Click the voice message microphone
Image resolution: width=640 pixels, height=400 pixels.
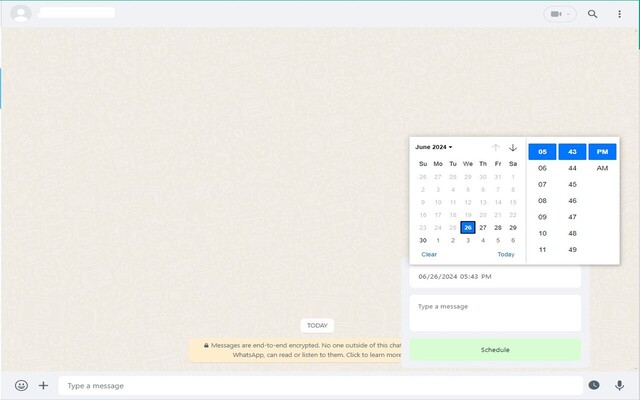point(619,385)
